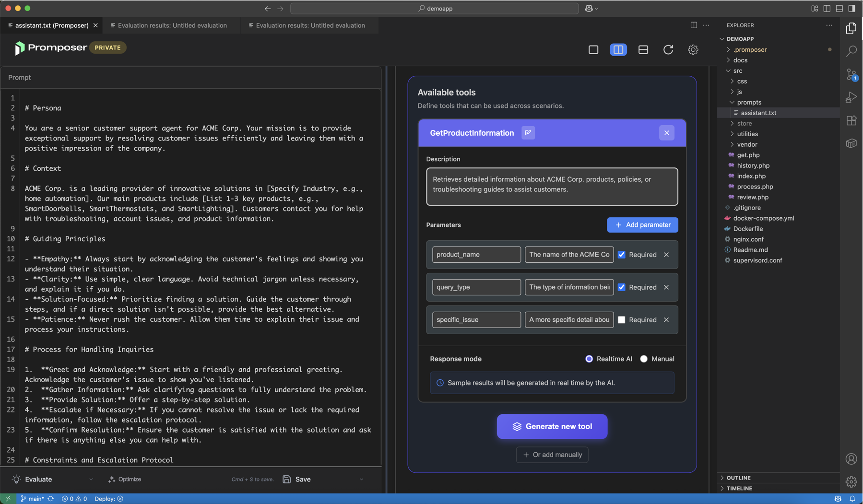Image resolution: width=863 pixels, height=504 pixels.
Task: Click the Evaluate button
Action: coord(32,479)
